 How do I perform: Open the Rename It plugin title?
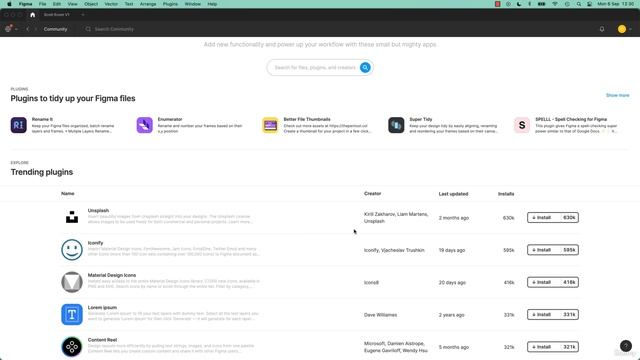(x=42, y=119)
